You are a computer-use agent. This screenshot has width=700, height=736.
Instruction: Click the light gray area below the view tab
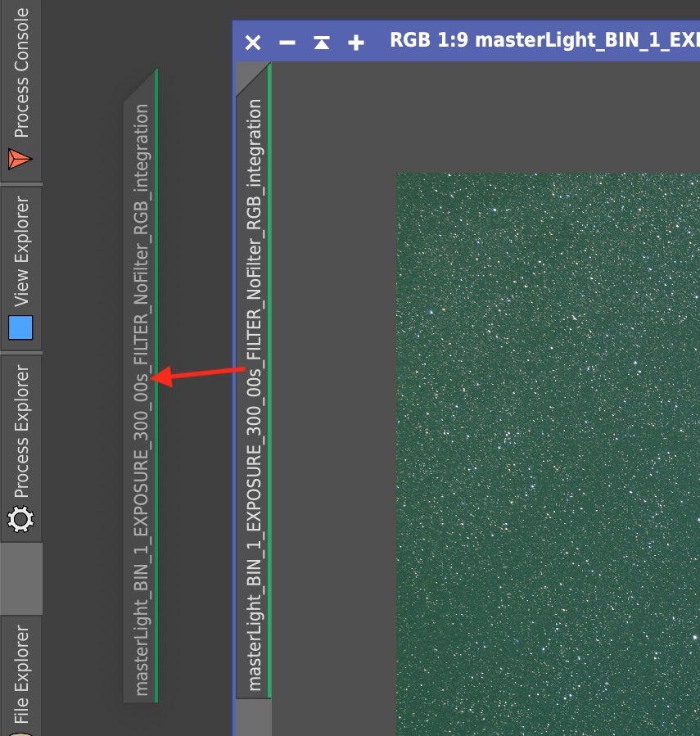point(254,717)
